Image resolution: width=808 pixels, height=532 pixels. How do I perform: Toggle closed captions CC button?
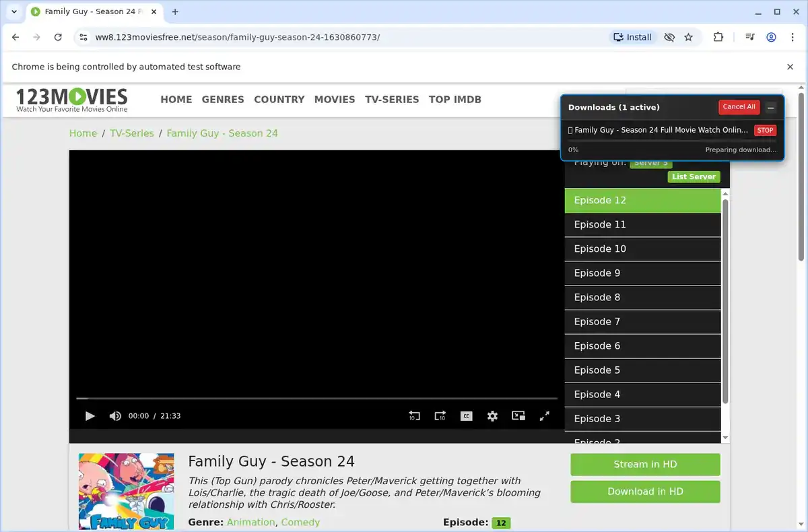(466, 416)
